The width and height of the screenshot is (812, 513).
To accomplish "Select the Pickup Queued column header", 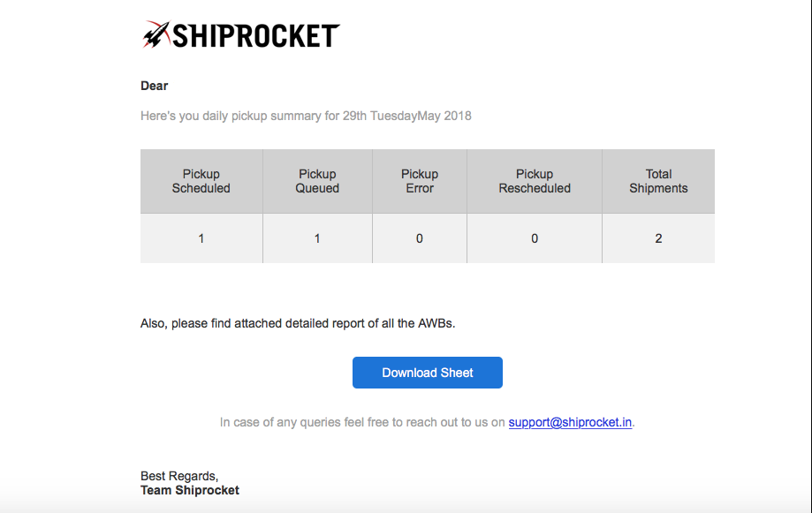I will click(317, 181).
